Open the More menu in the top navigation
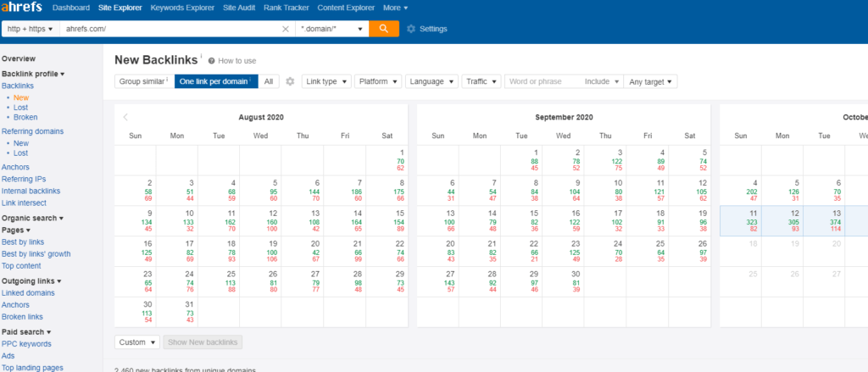The image size is (868, 372). pyautogui.click(x=395, y=8)
